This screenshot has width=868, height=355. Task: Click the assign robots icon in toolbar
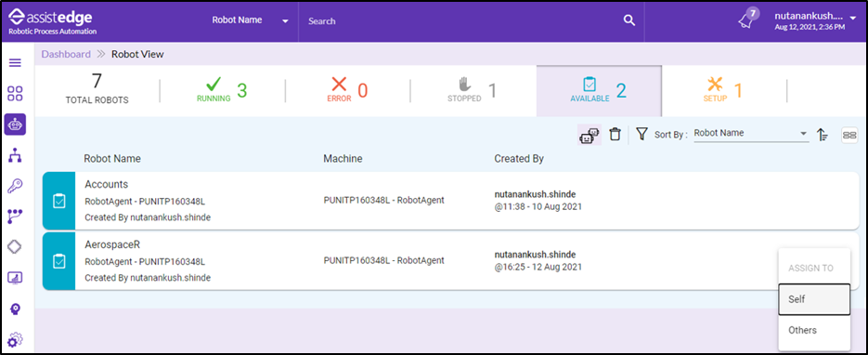[x=589, y=135]
